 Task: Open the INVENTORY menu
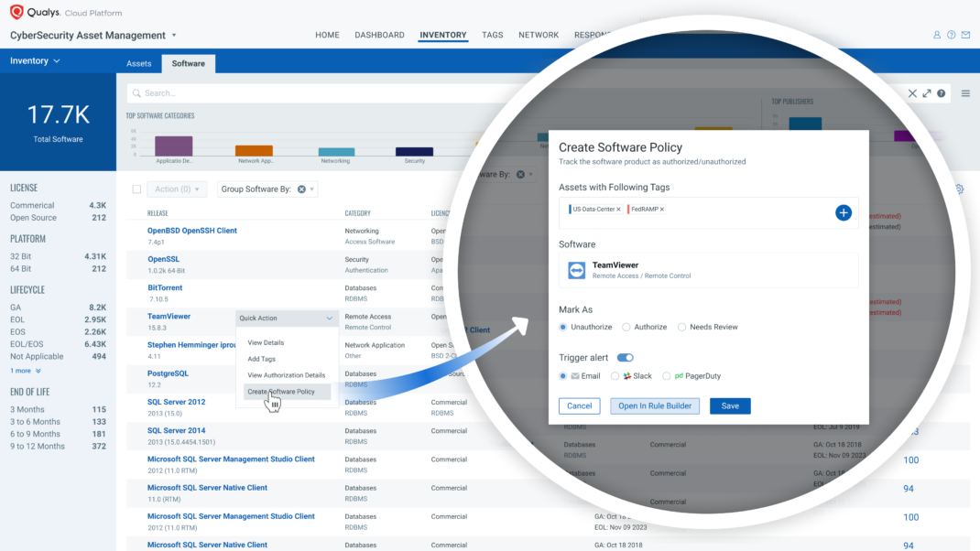(x=443, y=35)
